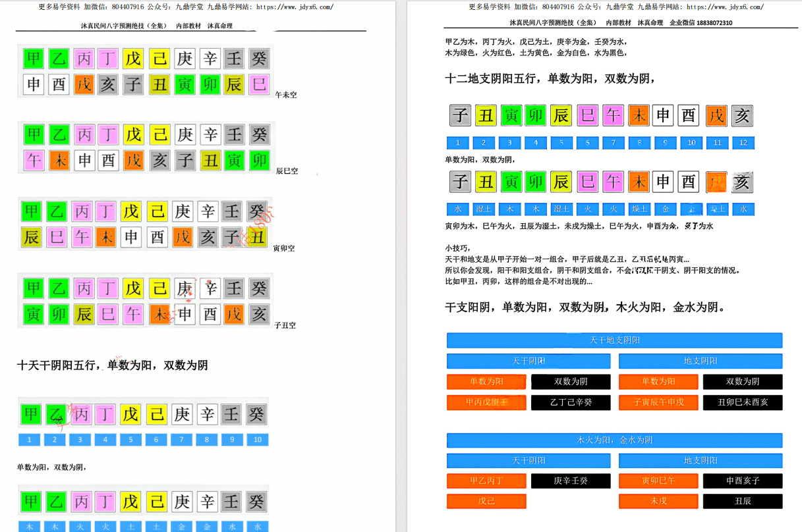
Task: Select the orange "甲丙戊庚壬" box
Action: coord(486,402)
